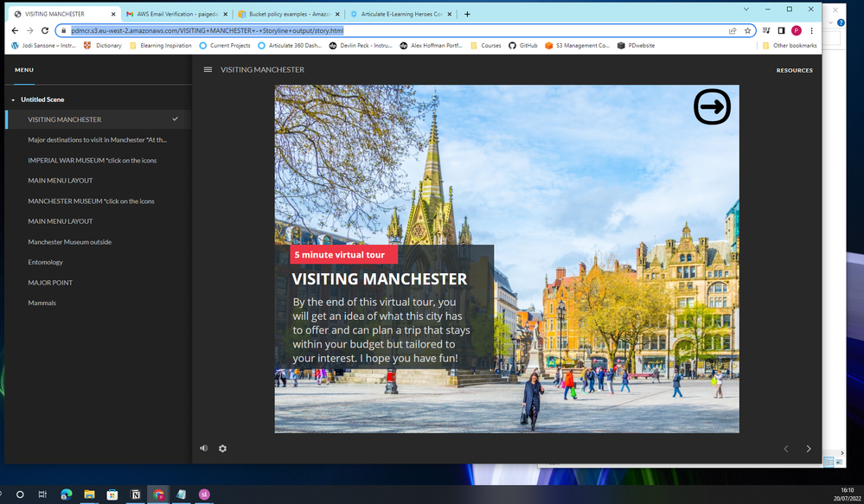Open Microsoft Edge from the taskbar
The width and height of the screenshot is (864, 504).
pyautogui.click(x=67, y=494)
